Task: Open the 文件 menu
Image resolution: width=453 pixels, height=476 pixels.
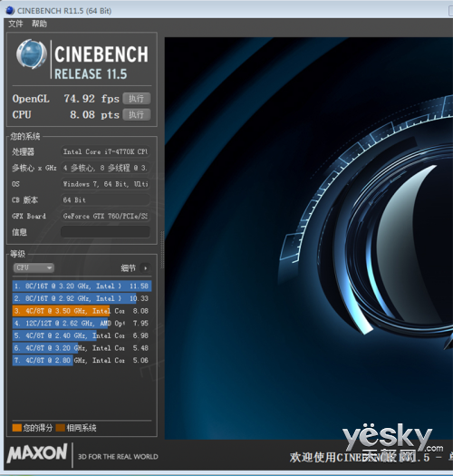Action: point(15,24)
